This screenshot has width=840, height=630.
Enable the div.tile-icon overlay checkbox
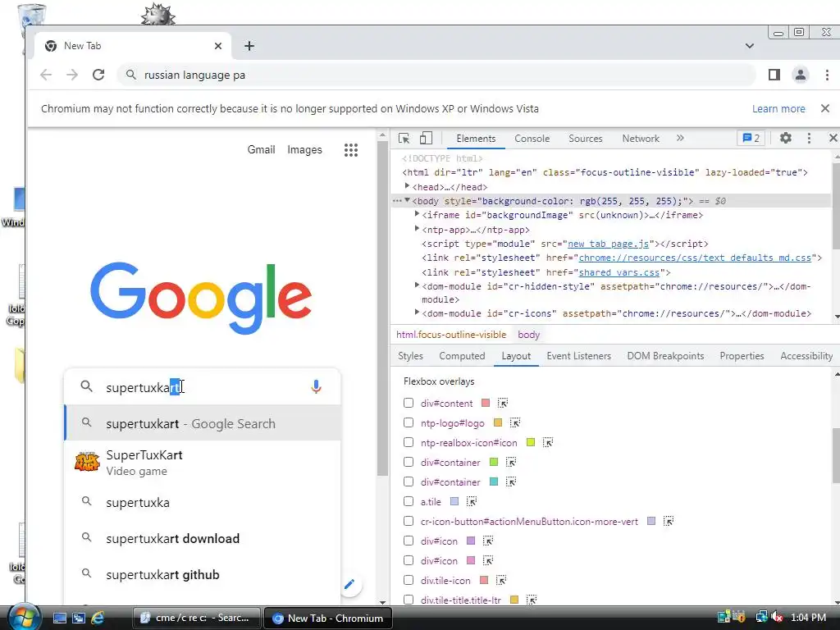[x=409, y=580]
